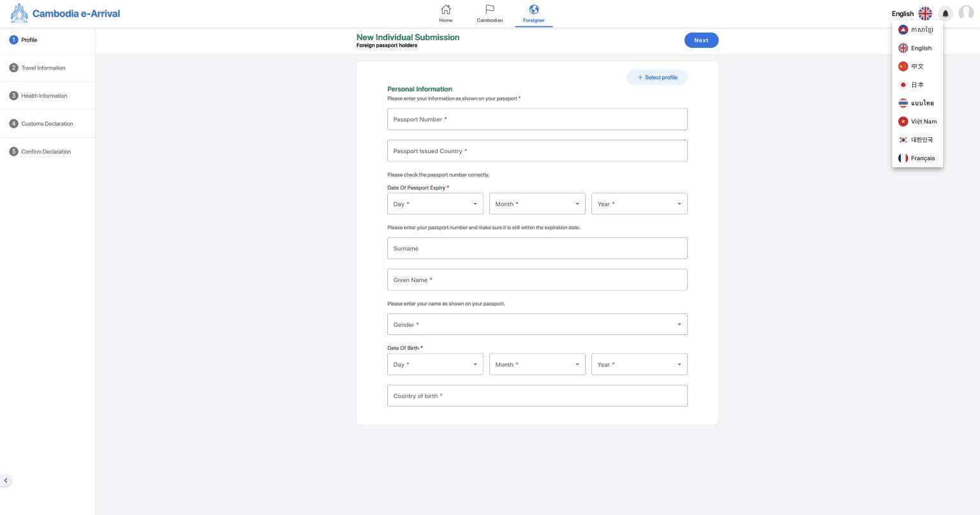The width and height of the screenshot is (980, 515).
Task: Open the Foreigner tab
Action: pyautogui.click(x=534, y=13)
